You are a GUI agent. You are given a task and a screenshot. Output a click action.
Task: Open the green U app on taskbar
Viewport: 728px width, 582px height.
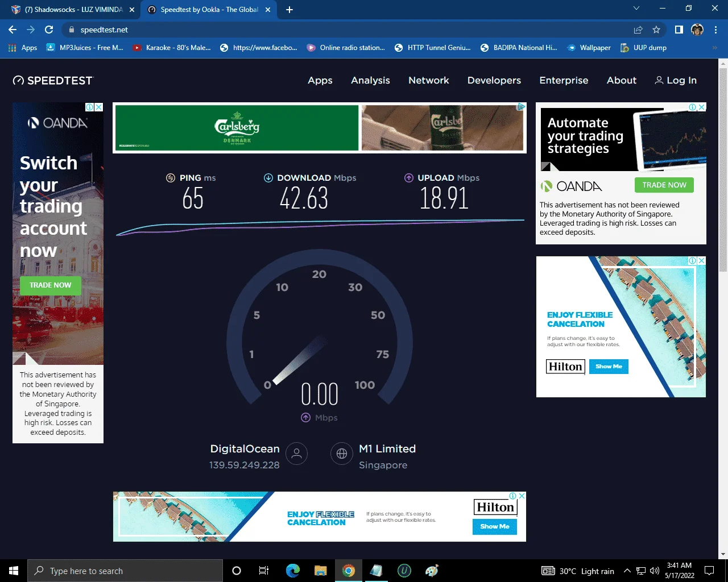[404, 571]
